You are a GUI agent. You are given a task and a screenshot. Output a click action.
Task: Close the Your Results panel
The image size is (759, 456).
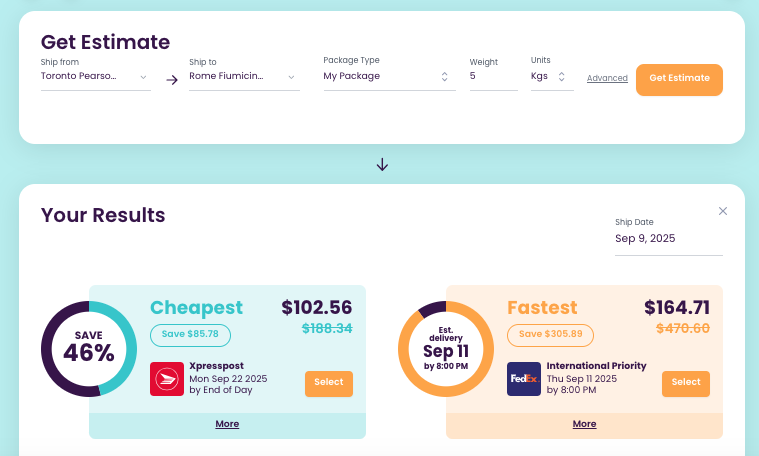[x=723, y=211]
